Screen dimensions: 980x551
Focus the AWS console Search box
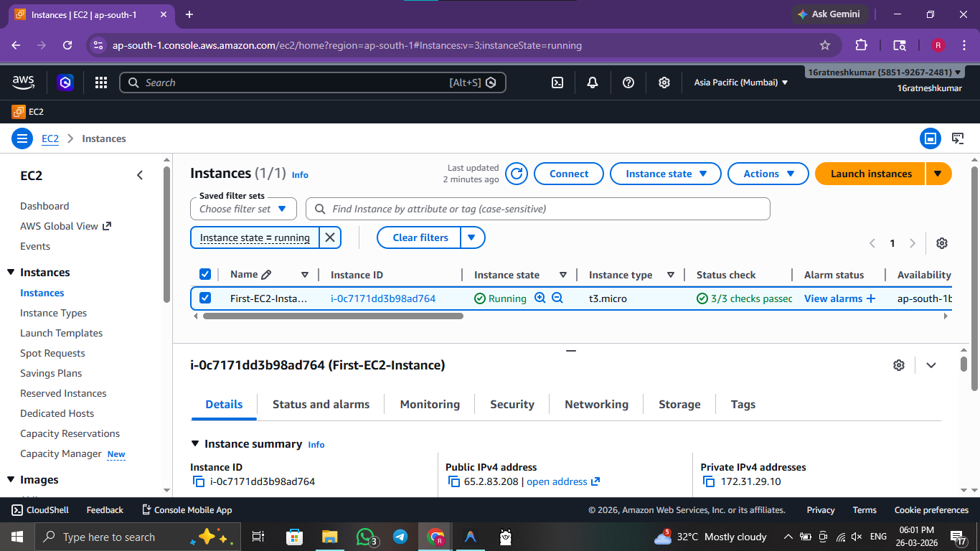pyautogui.click(x=313, y=83)
